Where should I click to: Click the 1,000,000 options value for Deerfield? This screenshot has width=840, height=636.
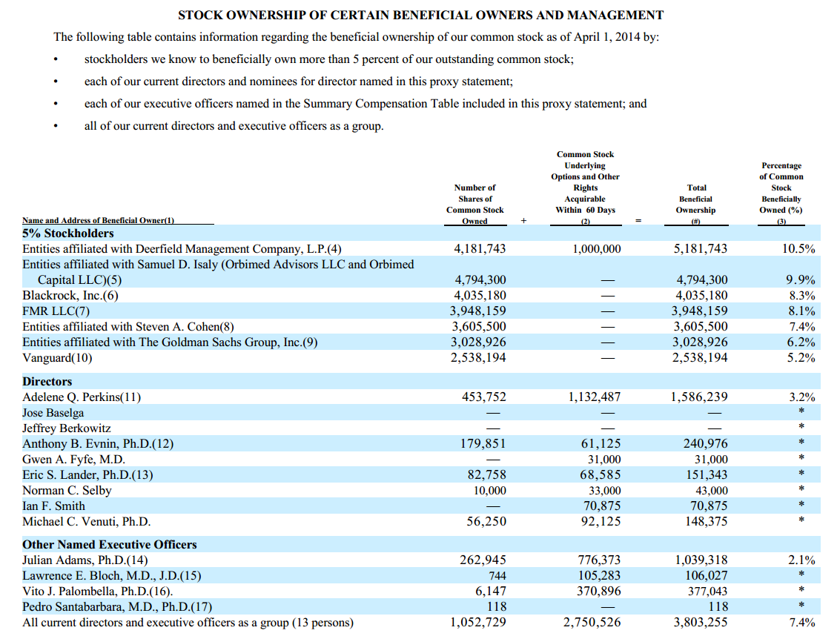tap(597, 249)
